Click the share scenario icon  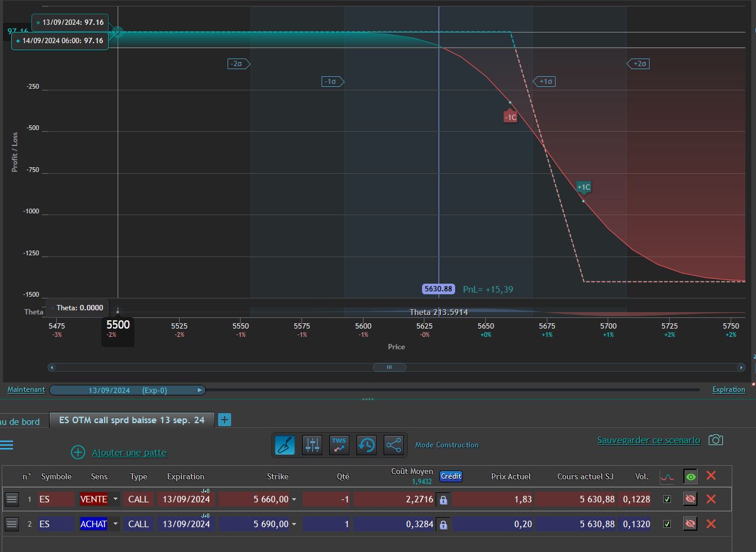coord(393,445)
